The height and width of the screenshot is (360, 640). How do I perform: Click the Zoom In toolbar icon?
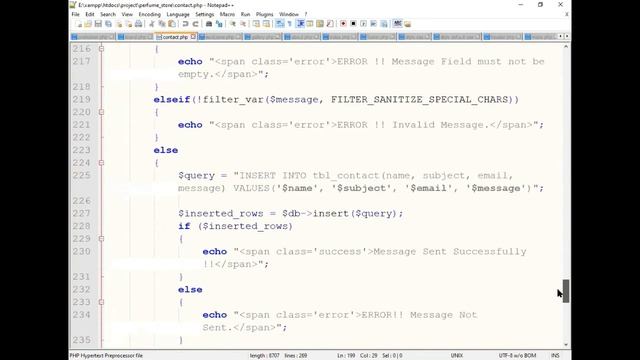(233, 24)
